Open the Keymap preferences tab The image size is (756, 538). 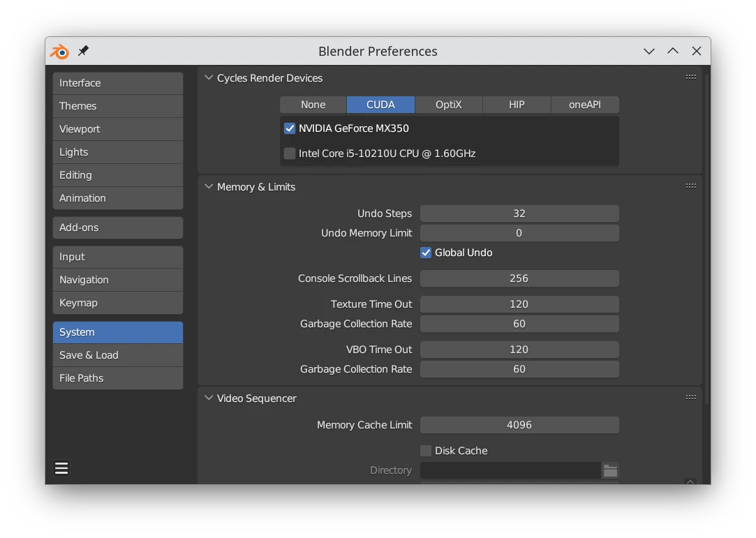[x=117, y=303]
